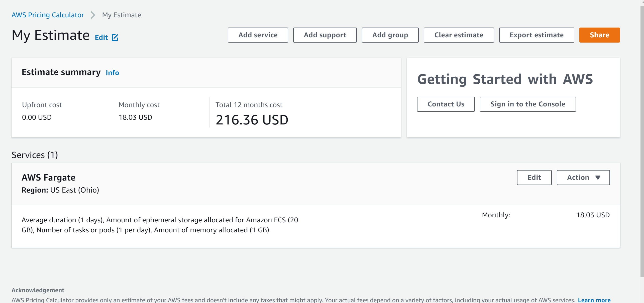Screen dimensions: 644x303
Task: Click the edit pencil icon beside My Estimate
Action: 115,38
